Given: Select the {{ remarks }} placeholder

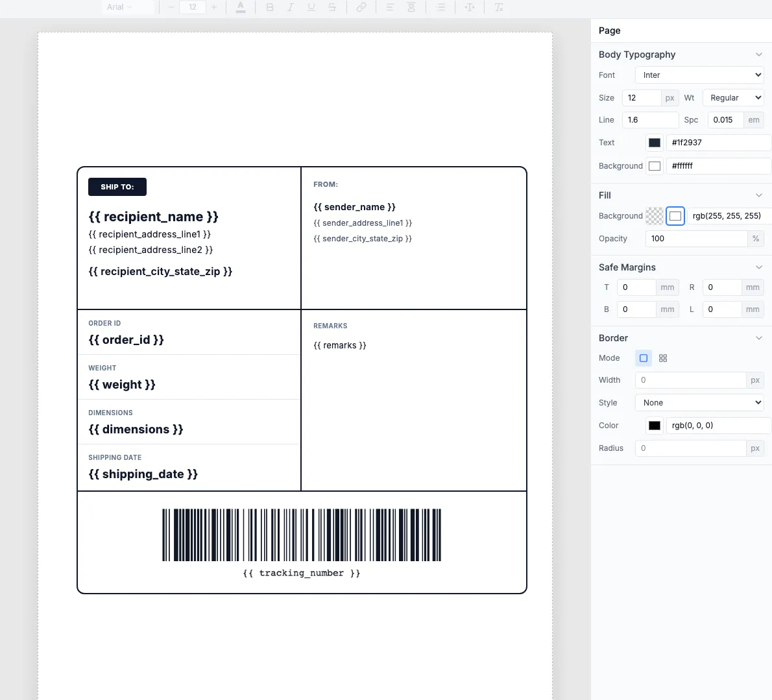Looking at the screenshot, I should (340, 346).
